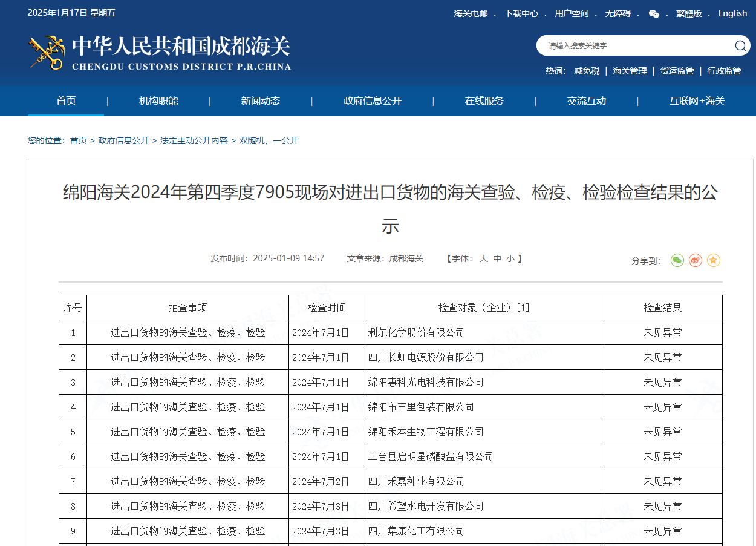Image resolution: width=756 pixels, height=546 pixels.
Task: Set font size to medium (中)
Action: (x=497, y=258)
